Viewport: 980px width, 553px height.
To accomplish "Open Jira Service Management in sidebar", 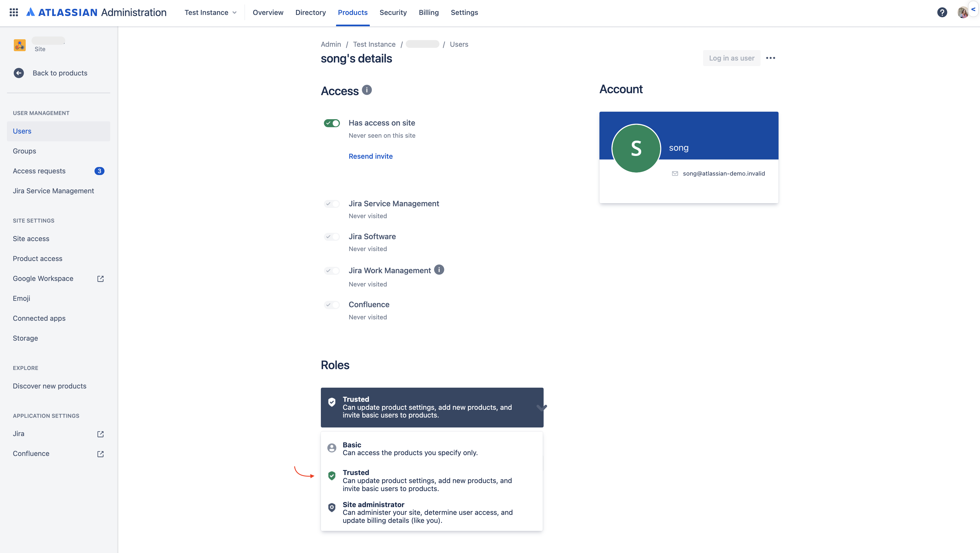I will [59, 191].
